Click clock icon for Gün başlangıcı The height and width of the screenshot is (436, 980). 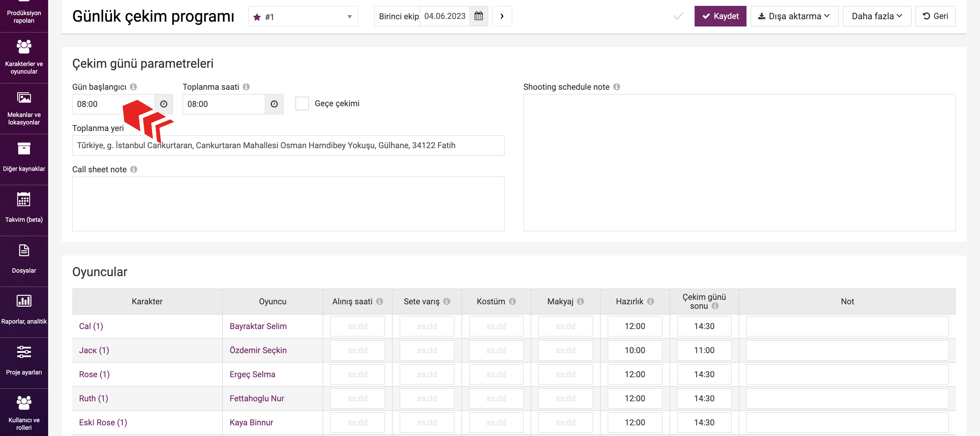point(164,104)
